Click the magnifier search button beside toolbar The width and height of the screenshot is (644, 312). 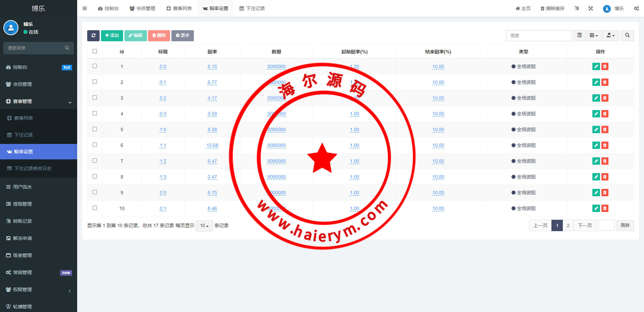(x=627, y=36)
